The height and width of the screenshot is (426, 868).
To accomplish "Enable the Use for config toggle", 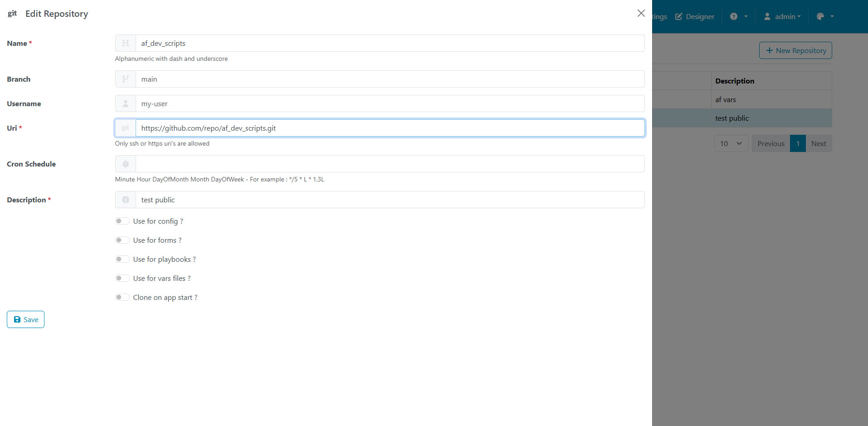I will [x=122, y=221].
